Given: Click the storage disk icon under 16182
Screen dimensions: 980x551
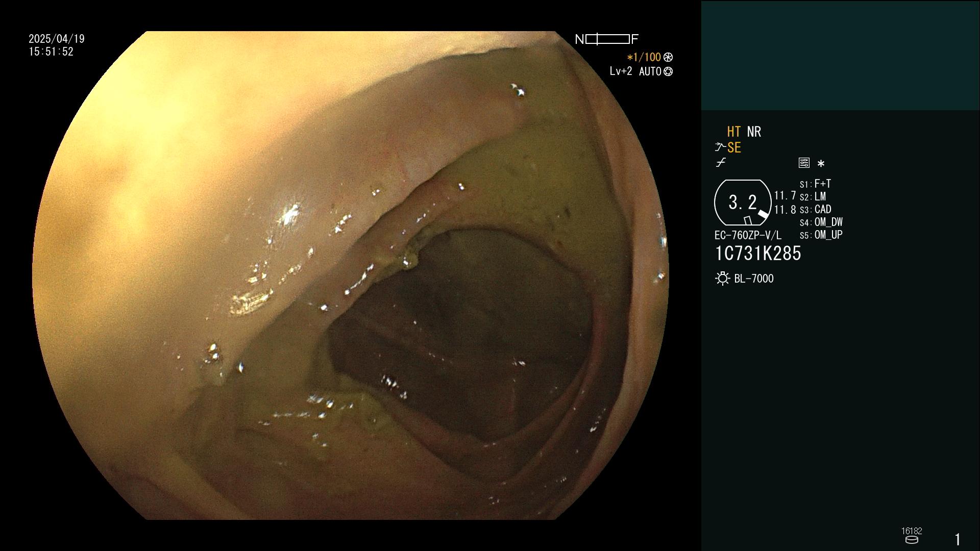Looking at the screenshot, I should coord(912,540).
